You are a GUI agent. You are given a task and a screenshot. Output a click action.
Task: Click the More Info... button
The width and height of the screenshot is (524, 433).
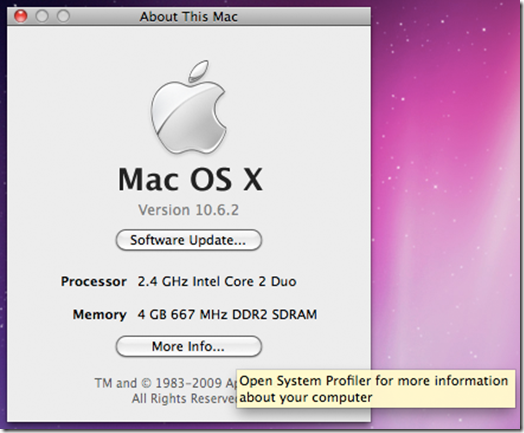188,346
